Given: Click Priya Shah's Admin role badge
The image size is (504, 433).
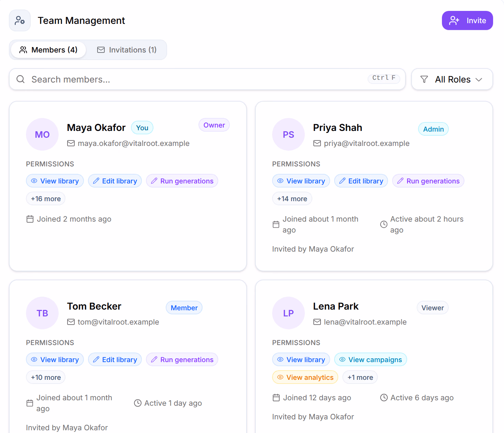Looking at the screenshot, I should (x=433, y=129).
